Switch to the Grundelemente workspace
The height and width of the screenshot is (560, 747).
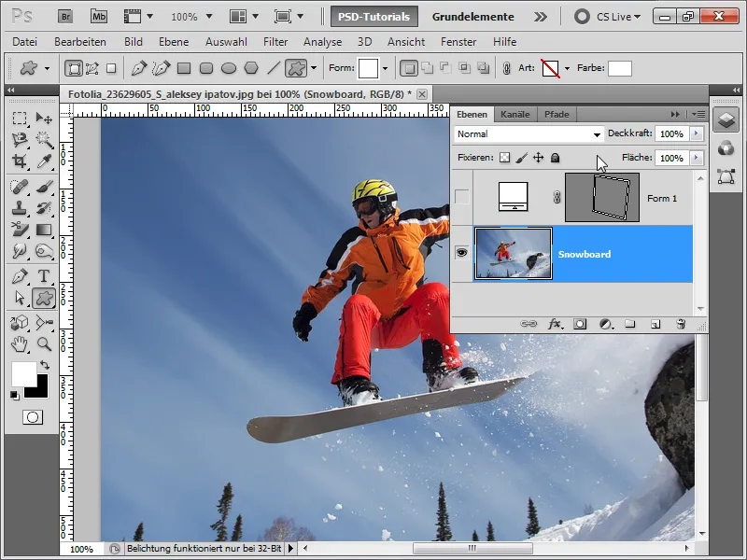tap(473, 17)
